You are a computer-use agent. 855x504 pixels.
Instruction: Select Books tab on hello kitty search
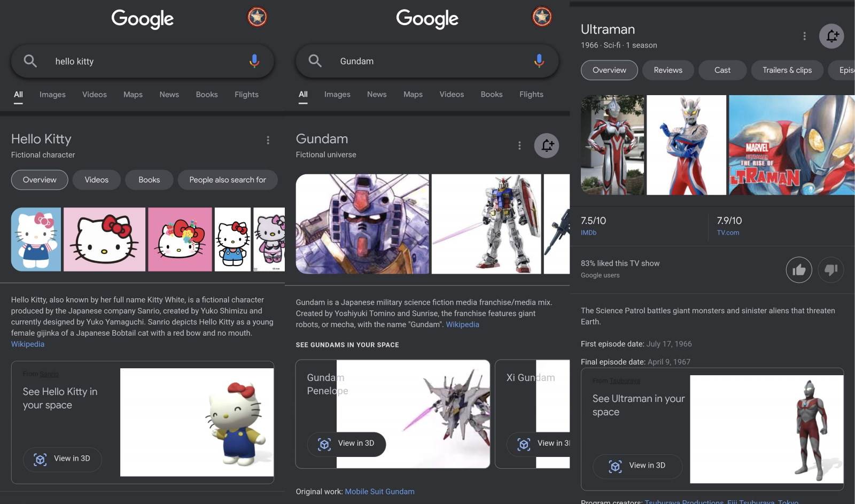[x=207, y=95]
